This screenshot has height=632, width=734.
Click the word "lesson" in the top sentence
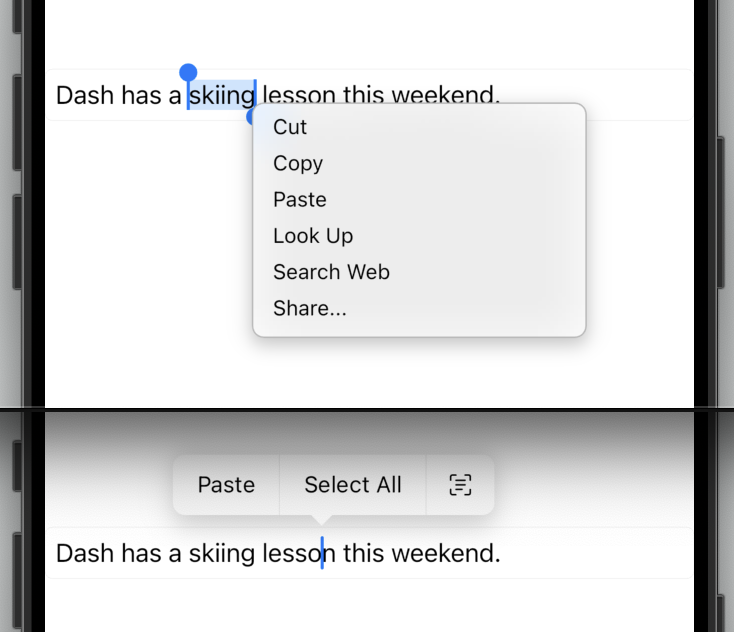tap(299, 96)
